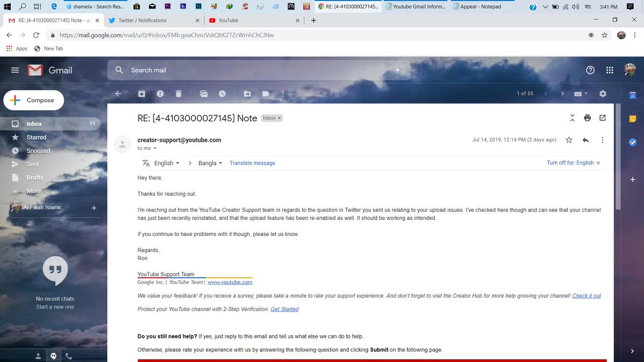
Task: Bookmark this page with the Chrome star
Action: pos(604,35)
